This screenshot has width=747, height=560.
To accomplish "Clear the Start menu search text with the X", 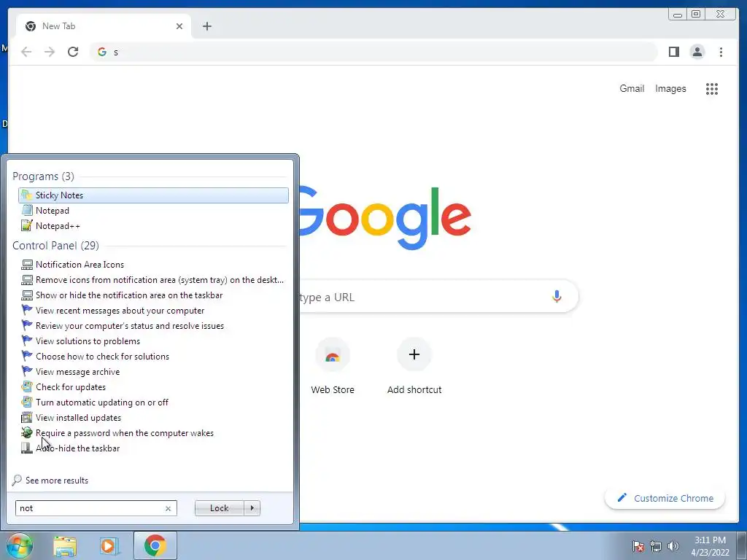I will (168, 508).
